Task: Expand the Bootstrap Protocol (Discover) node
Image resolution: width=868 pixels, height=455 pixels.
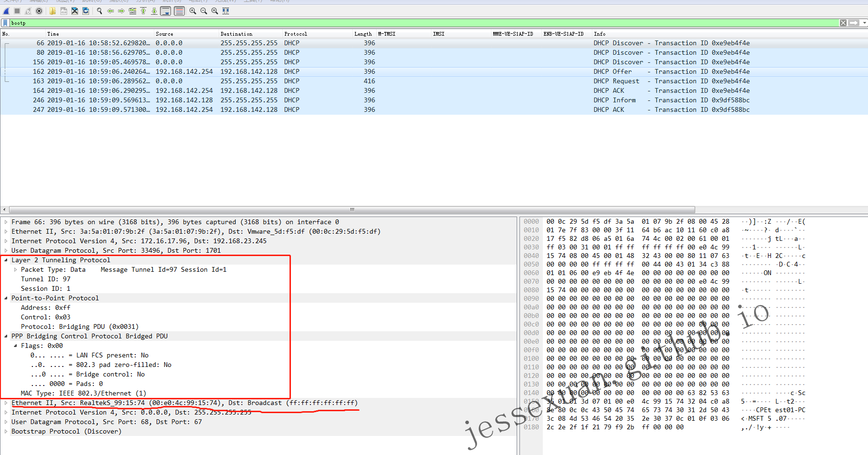Action: click(6, 431)
